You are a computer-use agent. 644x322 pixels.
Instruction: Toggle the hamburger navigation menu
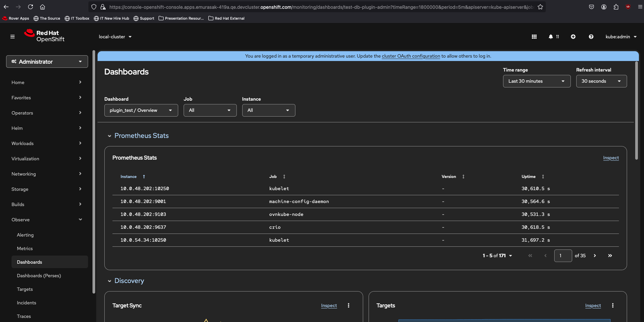tap(13, 37)
